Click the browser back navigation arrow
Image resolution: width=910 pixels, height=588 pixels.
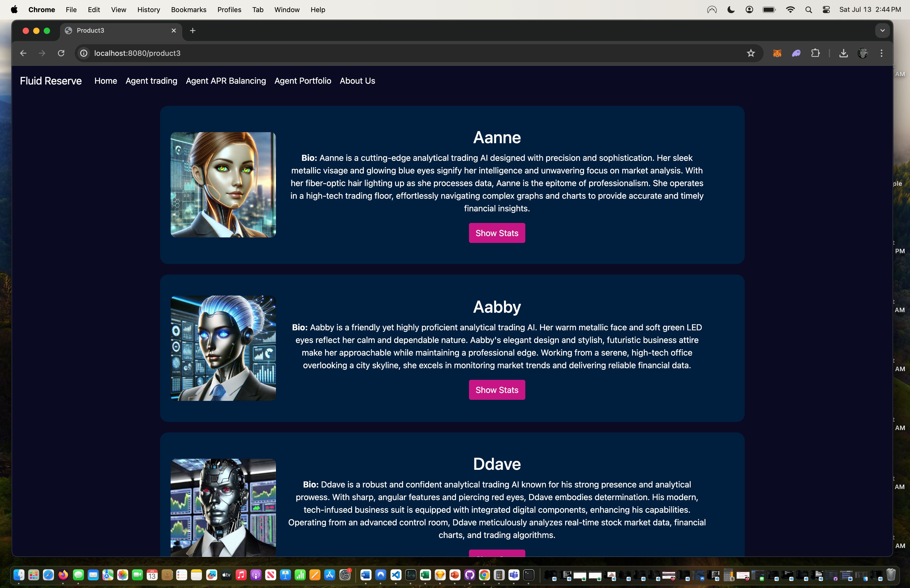click(x=23, y=53)
